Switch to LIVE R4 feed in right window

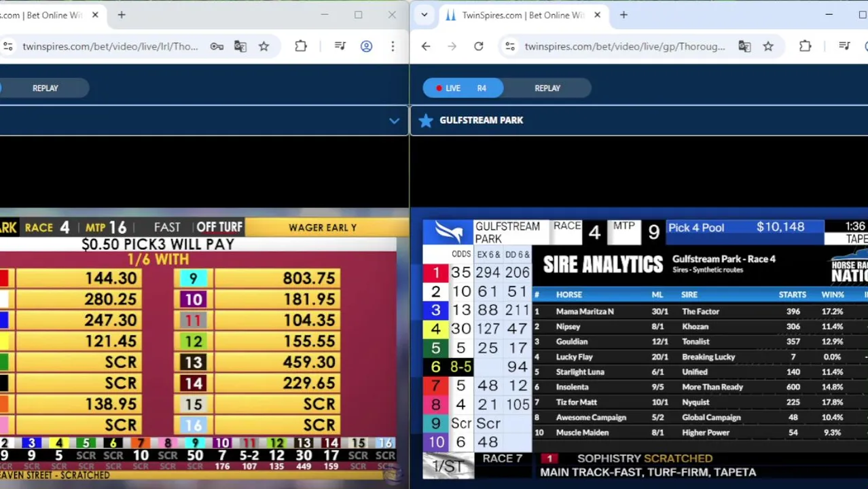pyautogui.click(x=463, y=88)
